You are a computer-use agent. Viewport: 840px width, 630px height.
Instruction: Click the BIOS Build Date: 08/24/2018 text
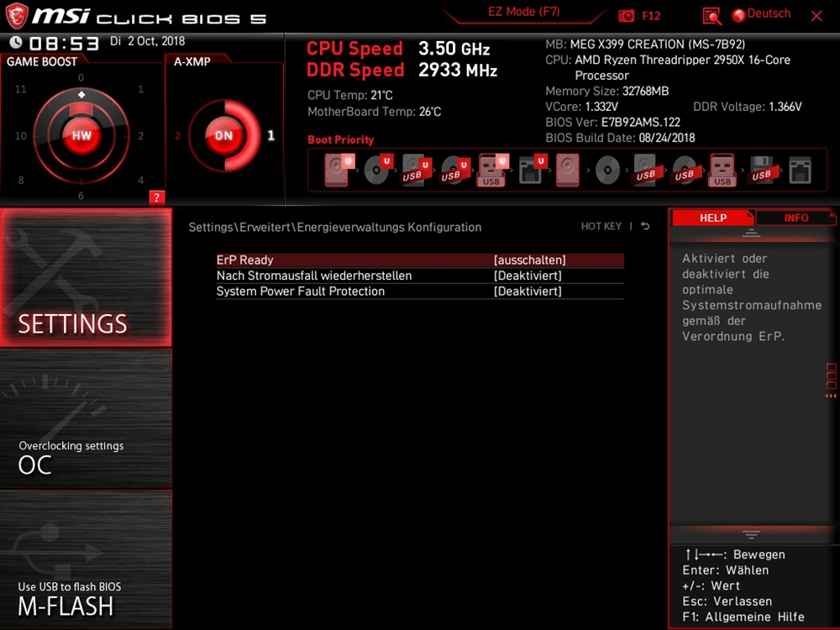click(x=620, y=138)
